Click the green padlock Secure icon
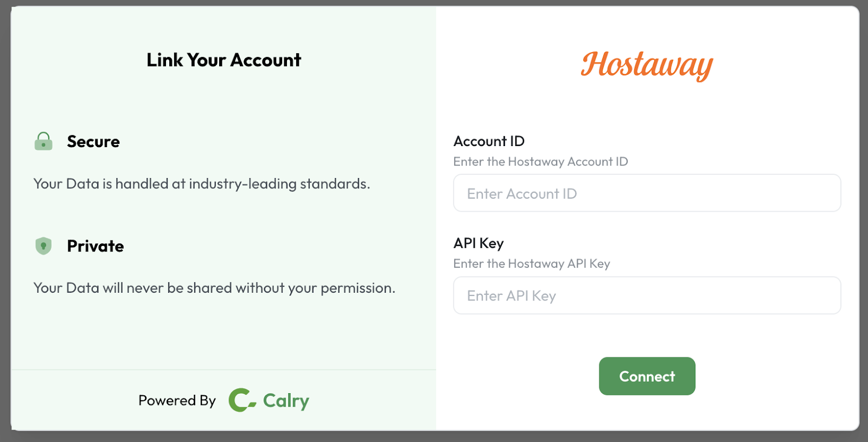868x442 pixels. pos(43,141)
